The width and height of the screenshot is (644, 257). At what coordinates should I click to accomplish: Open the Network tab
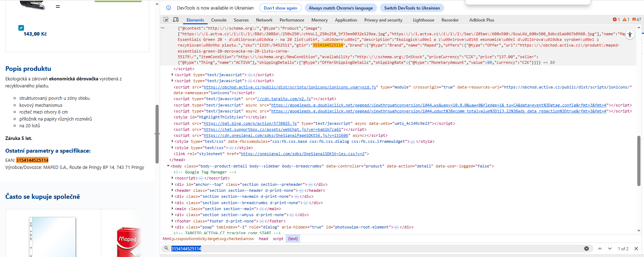tap(264, 20)
